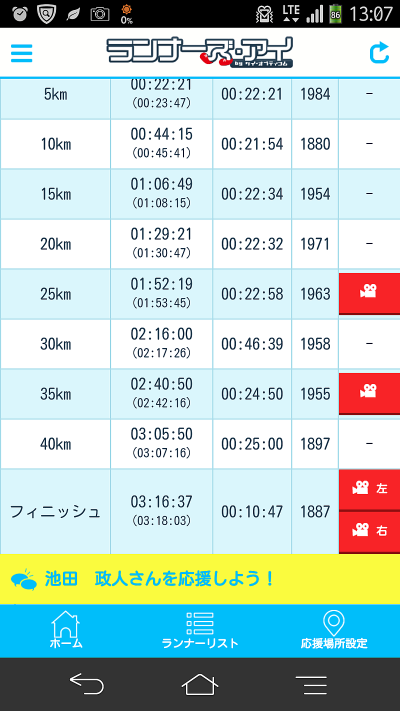Tap the Android recent apps menu button
Image resolution: width=400 pixels, height=711 pixels.
(311, 685)
